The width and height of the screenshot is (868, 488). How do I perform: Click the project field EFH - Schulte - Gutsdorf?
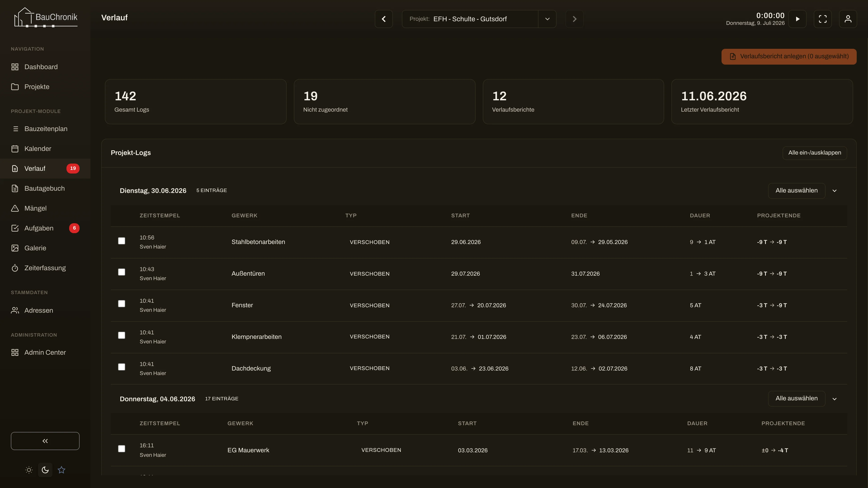470,19
